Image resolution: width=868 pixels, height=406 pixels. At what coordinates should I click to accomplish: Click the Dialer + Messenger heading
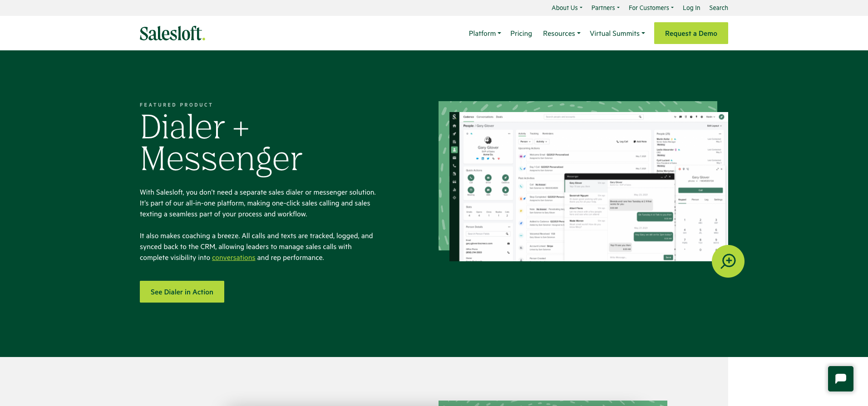coord(222,143)
